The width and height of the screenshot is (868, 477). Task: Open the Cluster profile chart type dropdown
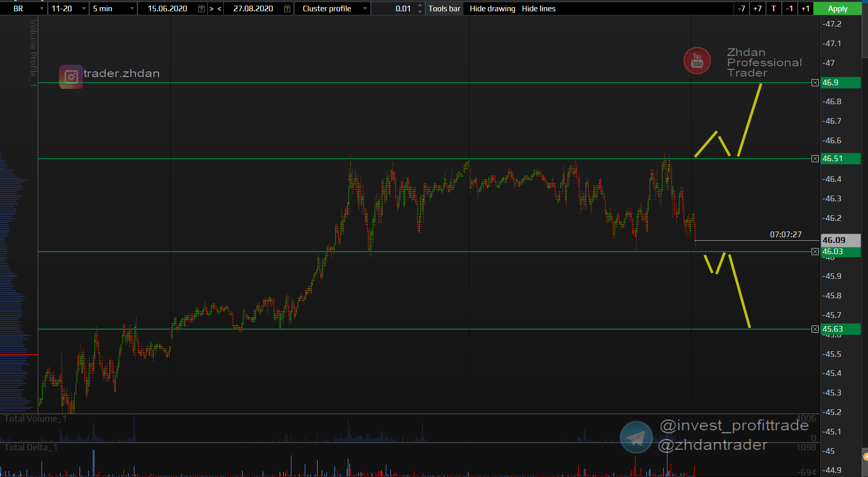coord(332,9)
